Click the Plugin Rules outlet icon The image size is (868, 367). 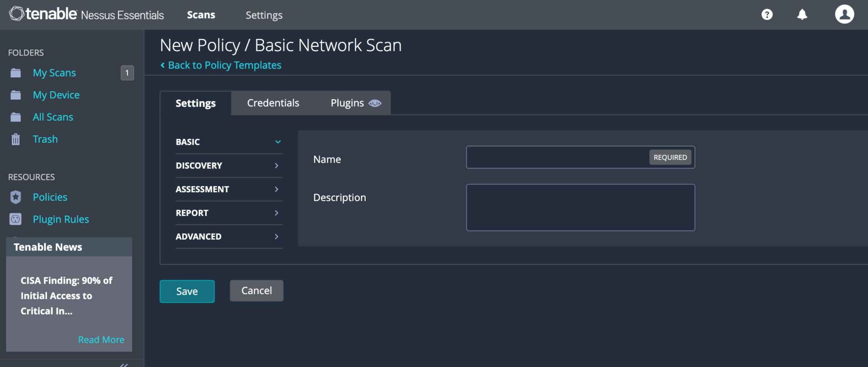point(15,219)
